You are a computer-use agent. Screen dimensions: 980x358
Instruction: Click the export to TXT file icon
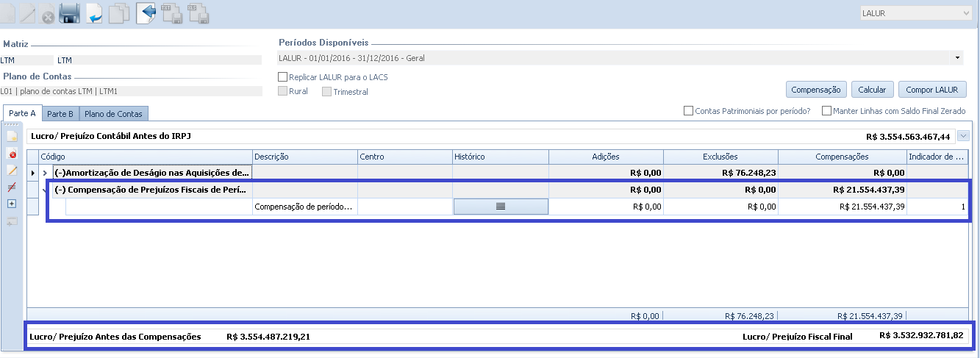coord(171,13)
